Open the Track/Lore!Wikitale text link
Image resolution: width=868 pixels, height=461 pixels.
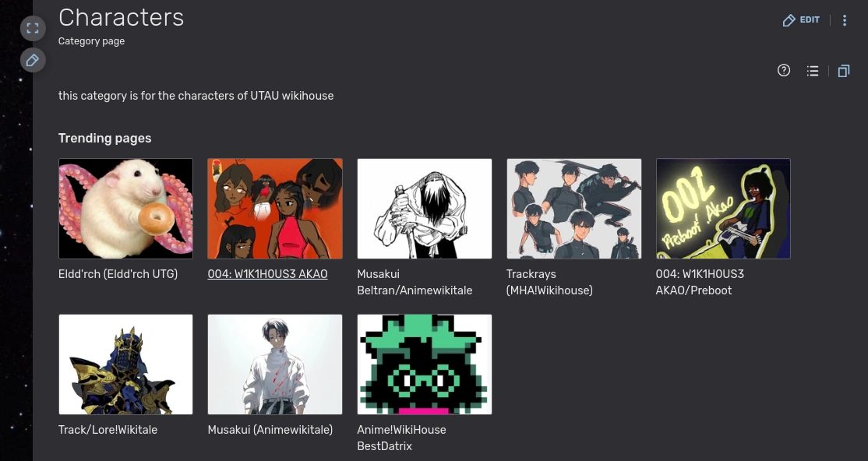[x=108, y=430]
